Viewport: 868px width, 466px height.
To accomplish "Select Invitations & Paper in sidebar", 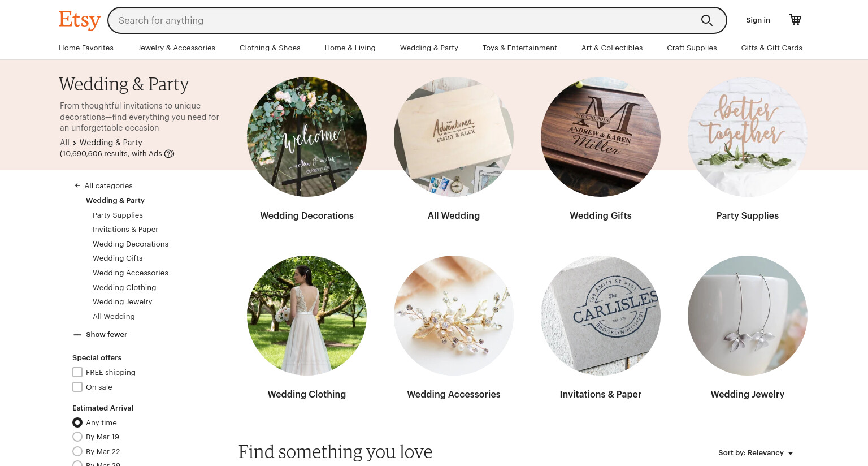I will click(x=125, y=230).
